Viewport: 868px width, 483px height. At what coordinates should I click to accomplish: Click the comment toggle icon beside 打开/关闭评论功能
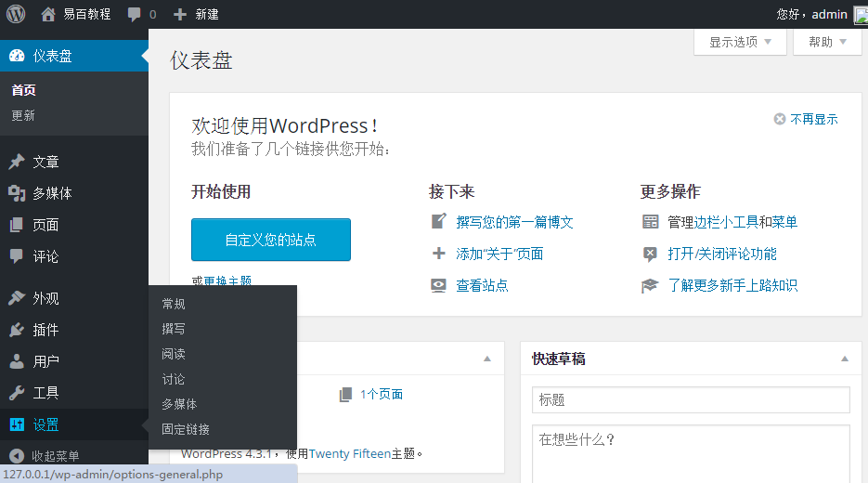pyautogui.click(x=650, y=254)
